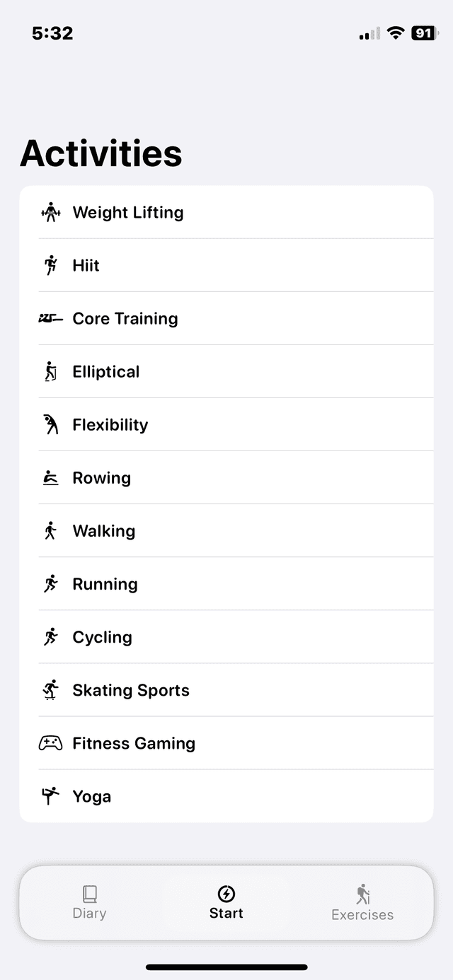Viewport: 453px width, 980px height.
Task: Tap the Weight Lifting barbell icon
Action: (50, 212)
